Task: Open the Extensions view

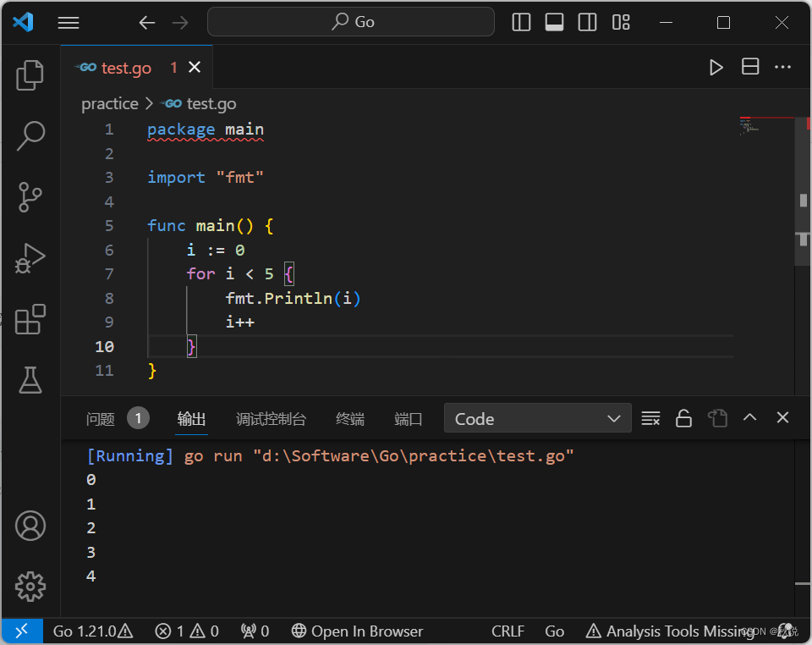Action: pos(30,318)
